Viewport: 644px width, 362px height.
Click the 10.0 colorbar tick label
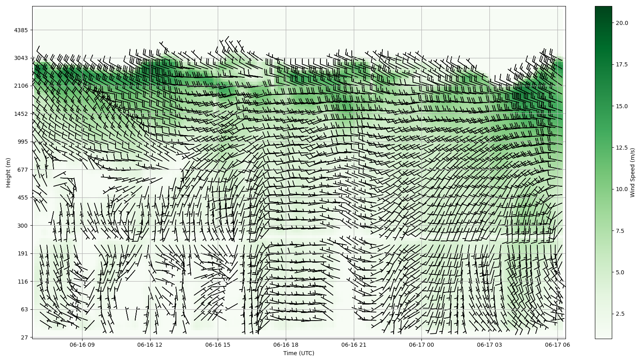[x=621, y=189]
